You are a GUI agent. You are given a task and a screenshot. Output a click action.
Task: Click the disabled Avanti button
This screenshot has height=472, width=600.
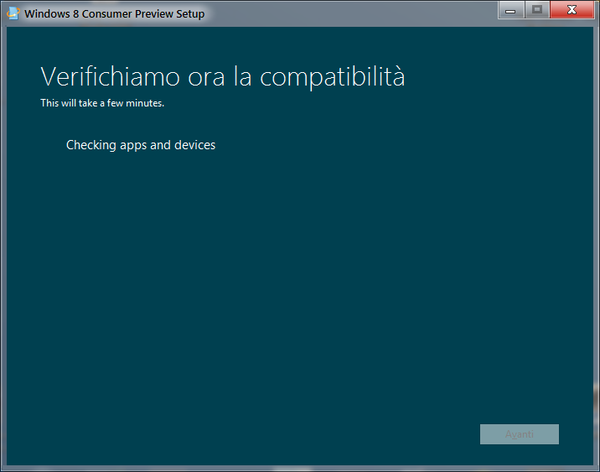[519, 434]
